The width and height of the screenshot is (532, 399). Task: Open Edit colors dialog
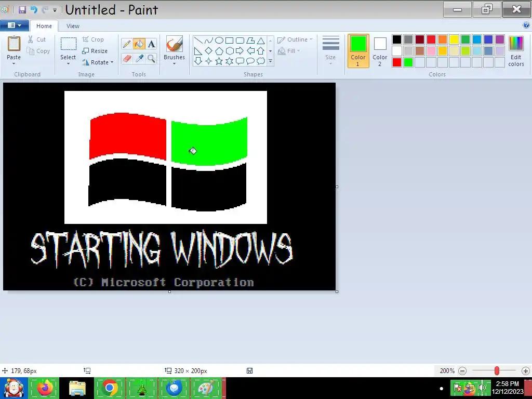[x=516, y=51]
